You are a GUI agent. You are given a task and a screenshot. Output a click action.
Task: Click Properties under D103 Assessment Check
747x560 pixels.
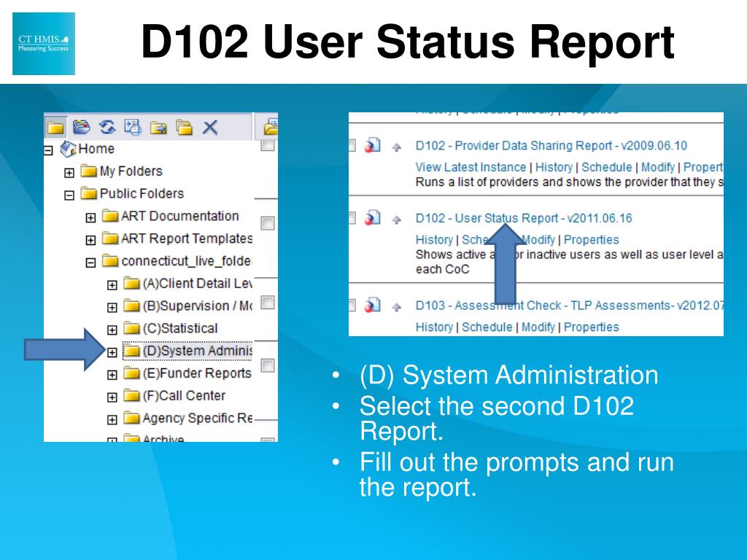point(591,327)
